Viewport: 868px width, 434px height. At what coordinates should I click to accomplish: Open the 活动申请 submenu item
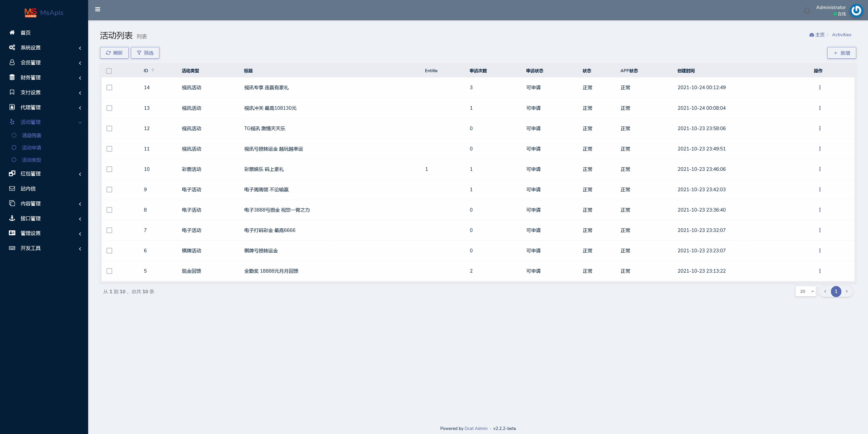pyautogui.click(x=31, y=148)
